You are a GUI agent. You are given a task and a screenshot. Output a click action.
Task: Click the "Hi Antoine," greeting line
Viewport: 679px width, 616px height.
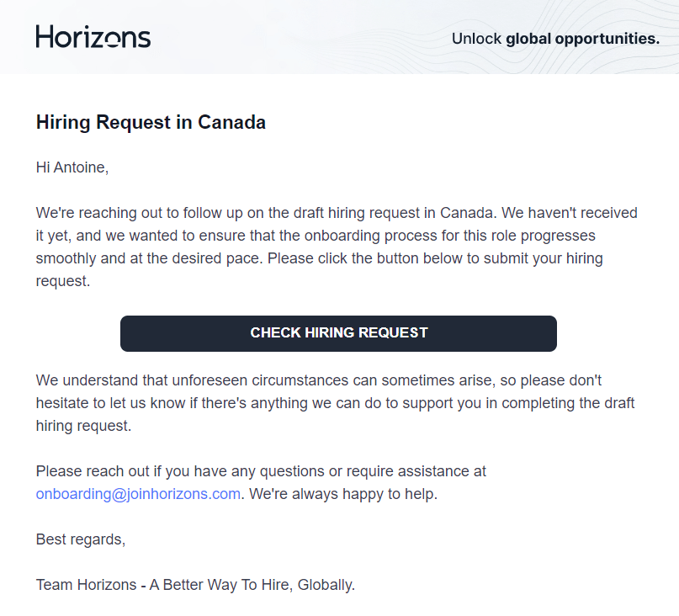coord(72,167)
